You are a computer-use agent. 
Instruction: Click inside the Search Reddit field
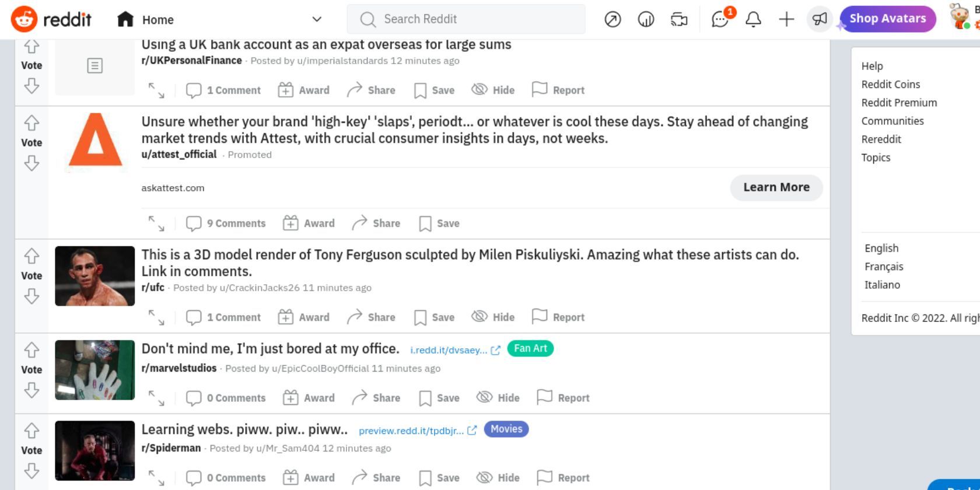click(x=467, y=19)
